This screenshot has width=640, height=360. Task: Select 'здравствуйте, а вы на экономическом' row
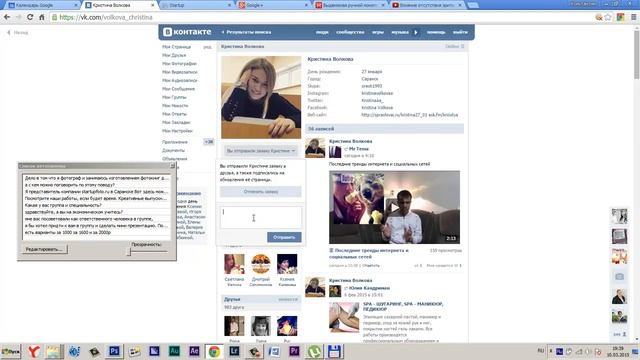tap(96, 212)
